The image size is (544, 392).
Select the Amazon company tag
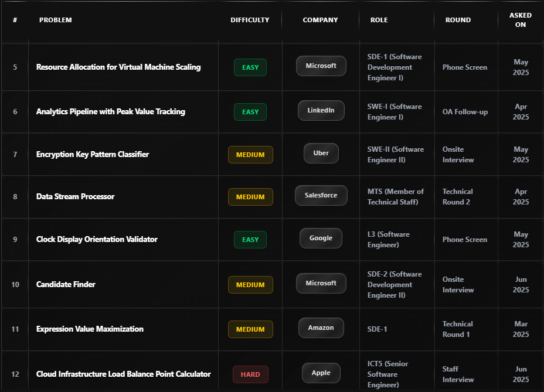click(321, 328)
